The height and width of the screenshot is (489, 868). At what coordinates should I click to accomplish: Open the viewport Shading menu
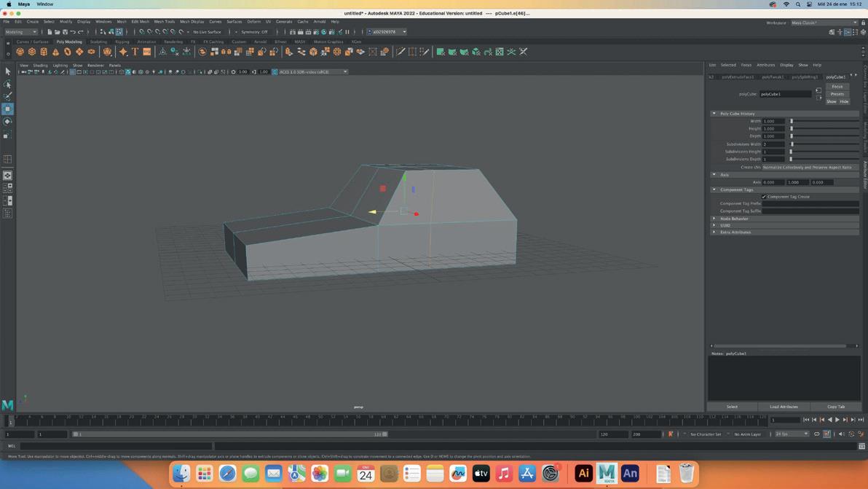tap(40, 66)
